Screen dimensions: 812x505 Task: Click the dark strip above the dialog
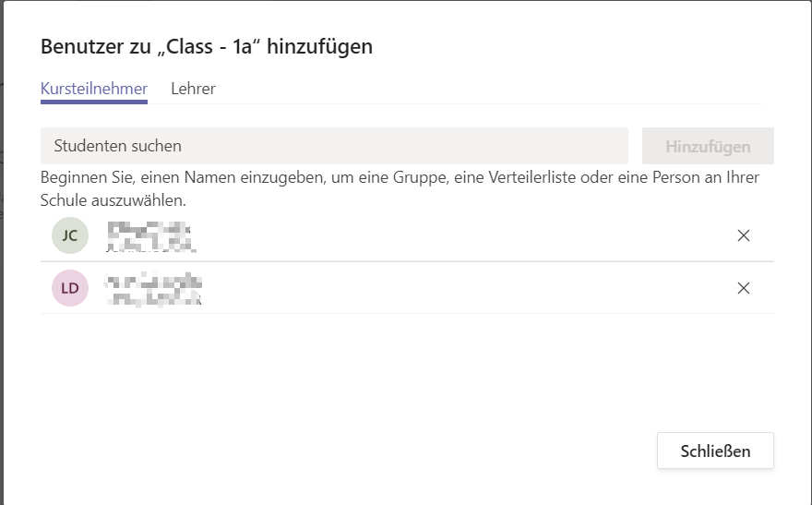(406, 0)
